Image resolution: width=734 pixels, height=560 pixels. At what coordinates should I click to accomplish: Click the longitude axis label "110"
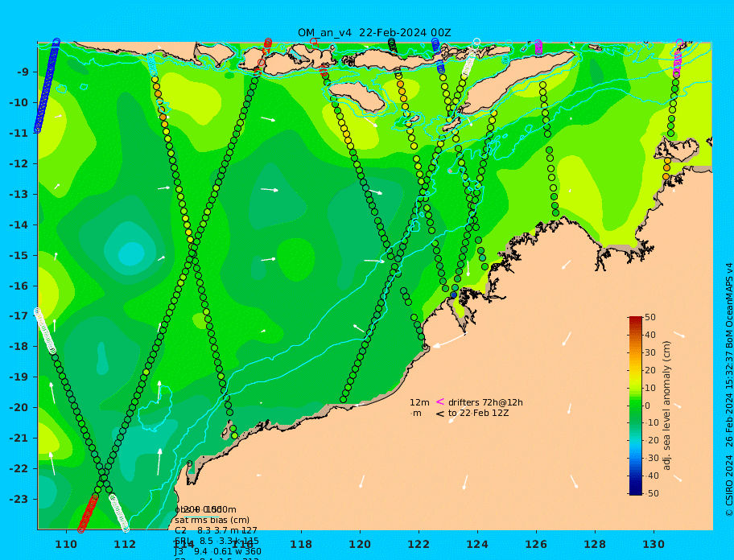[x=66, y=545]
